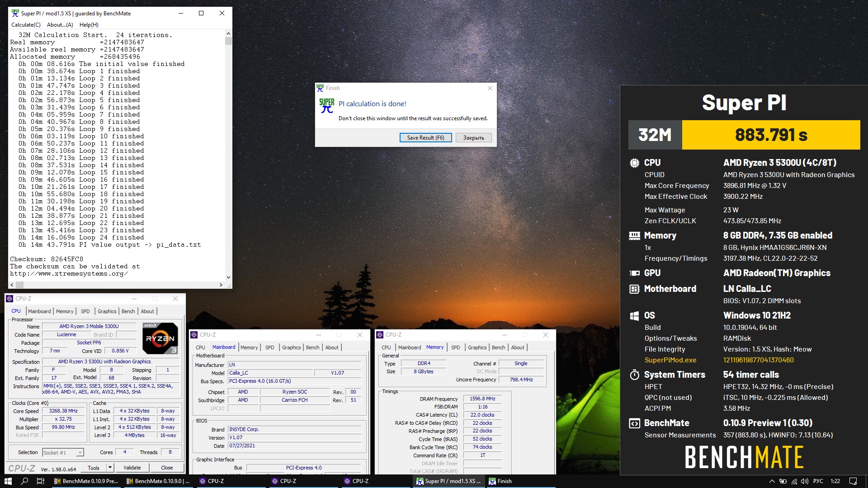Click Core Speed value 3268.38 MHz
The width and height of the screenshot is (868, 488).
tap(63, 411)
